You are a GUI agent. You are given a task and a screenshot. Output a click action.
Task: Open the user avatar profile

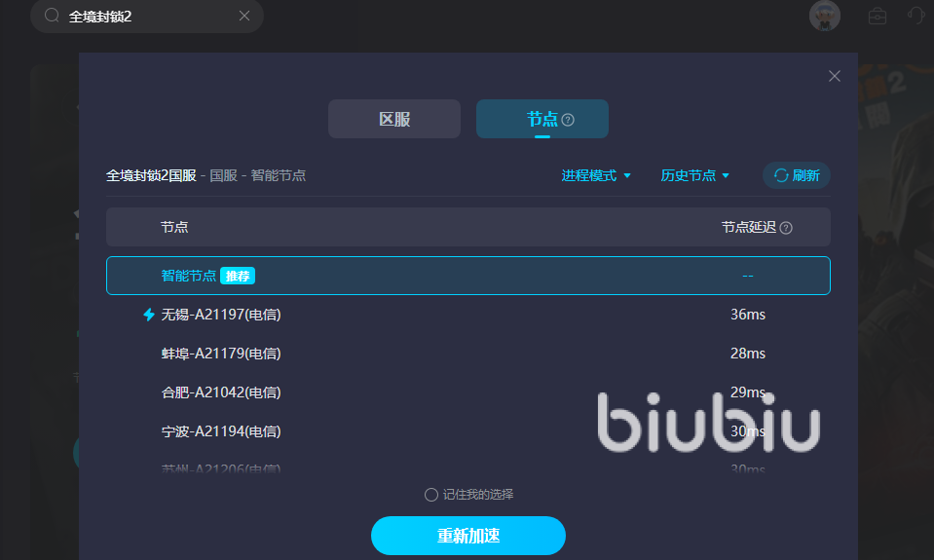coord(824,16)
